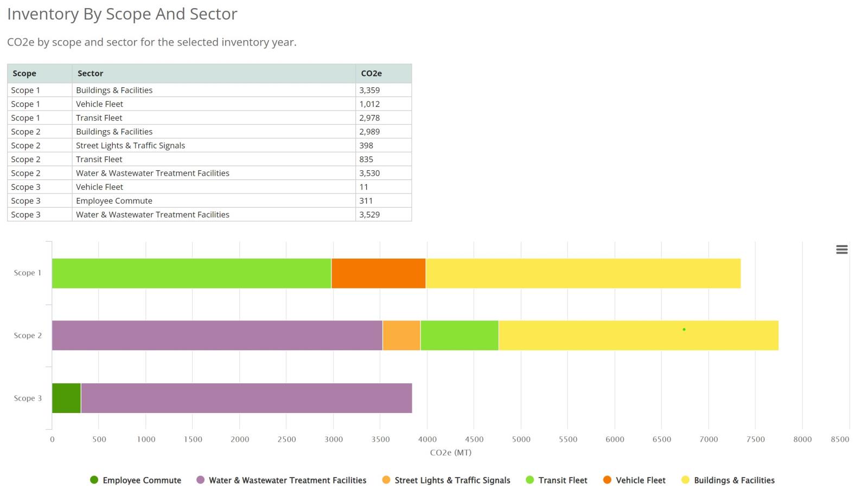Click the Scope 3 y-axis label
The height and width of the screenshot is (503, 868).
tap(28, 398)
